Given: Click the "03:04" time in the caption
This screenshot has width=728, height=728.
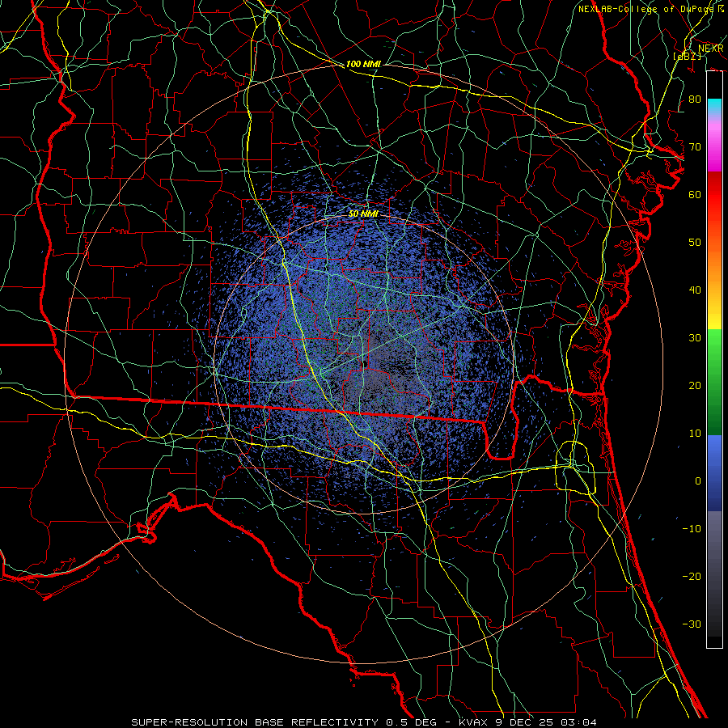Looking at the screenshot, I should [578, 722].
